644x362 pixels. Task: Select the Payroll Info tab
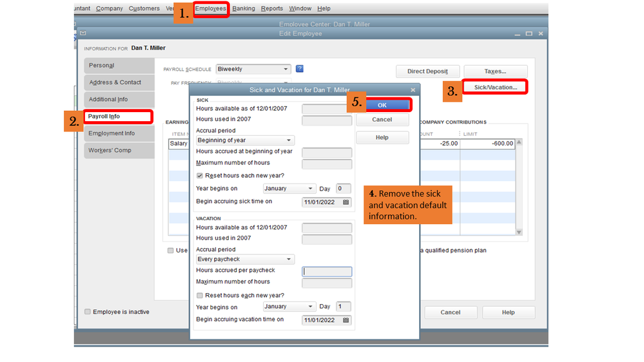point(119,117)
